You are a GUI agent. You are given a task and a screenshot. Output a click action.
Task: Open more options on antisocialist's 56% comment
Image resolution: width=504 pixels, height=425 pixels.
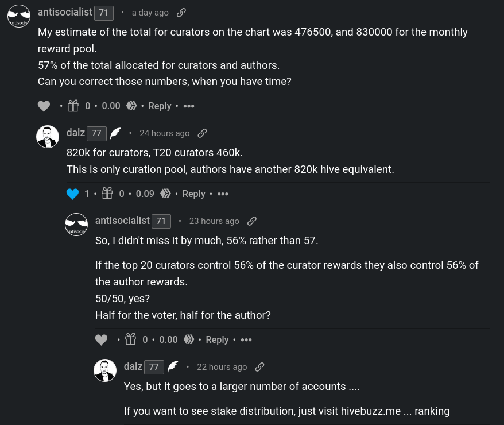tap(246, 339)
